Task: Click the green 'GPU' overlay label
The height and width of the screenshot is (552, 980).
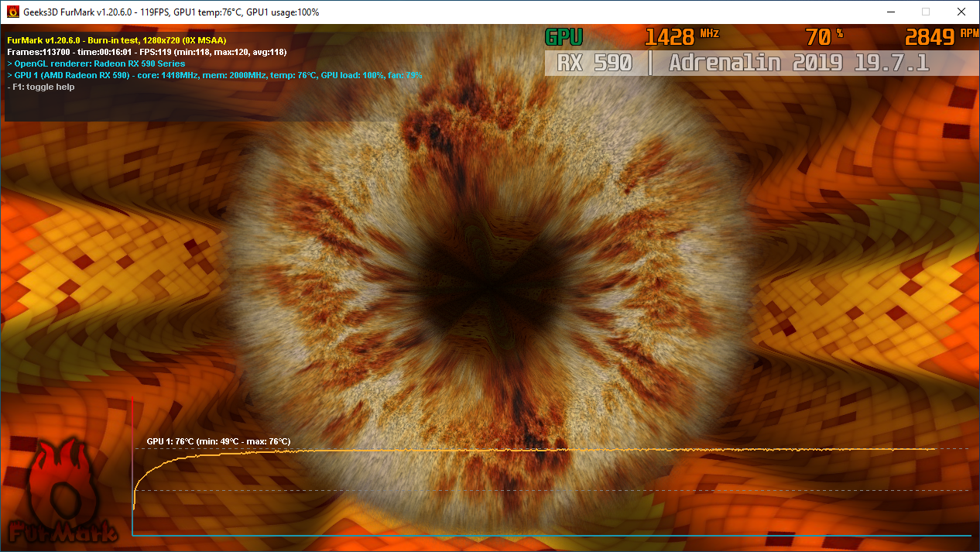Action: [564, 37]
